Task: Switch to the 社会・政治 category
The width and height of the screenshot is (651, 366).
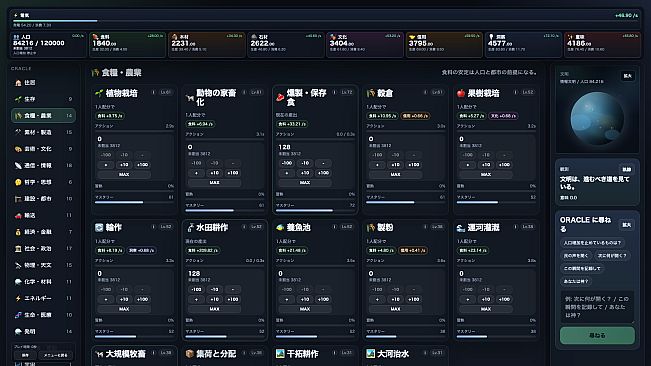Action: coord(43,249)
